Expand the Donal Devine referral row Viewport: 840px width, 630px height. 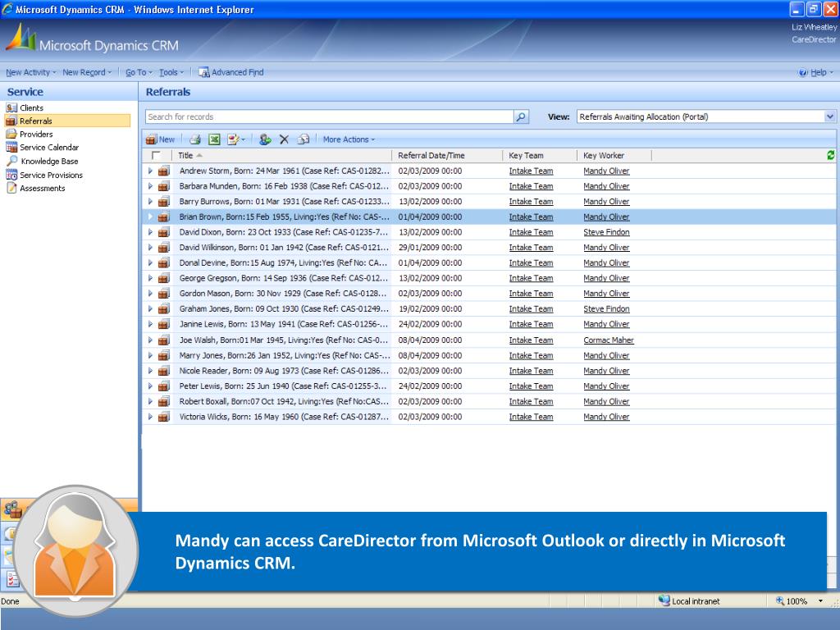click(x=150, y=263)
